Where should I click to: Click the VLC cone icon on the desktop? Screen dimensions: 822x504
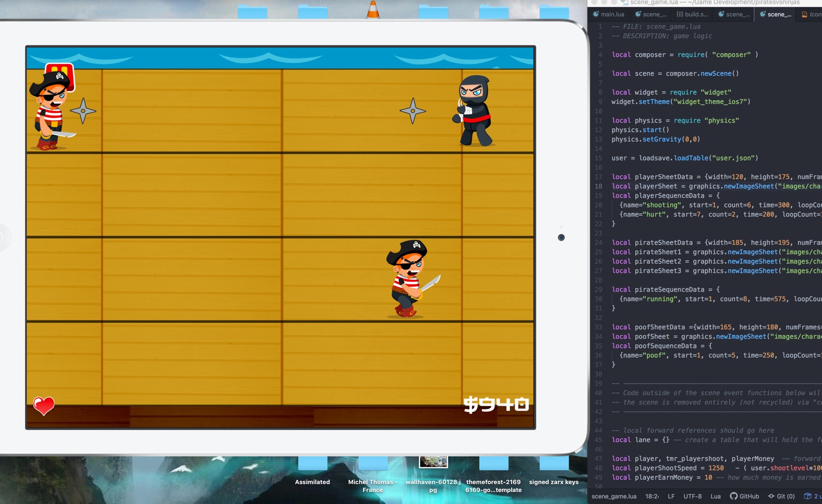(x=373, y=9)
